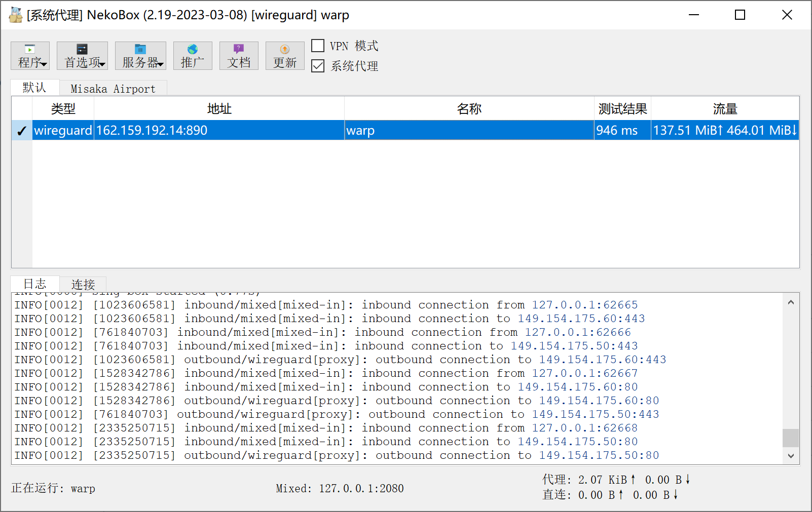Image resolution: width=812 pixels, height=512 pixels.
Task: Sort by the 测试结果 column header
Action: [622, 109]
